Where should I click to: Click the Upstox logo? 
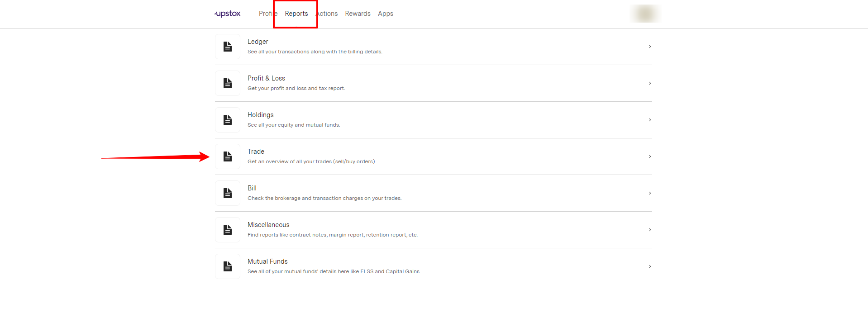pyautogui.click(x=228, y=14)
